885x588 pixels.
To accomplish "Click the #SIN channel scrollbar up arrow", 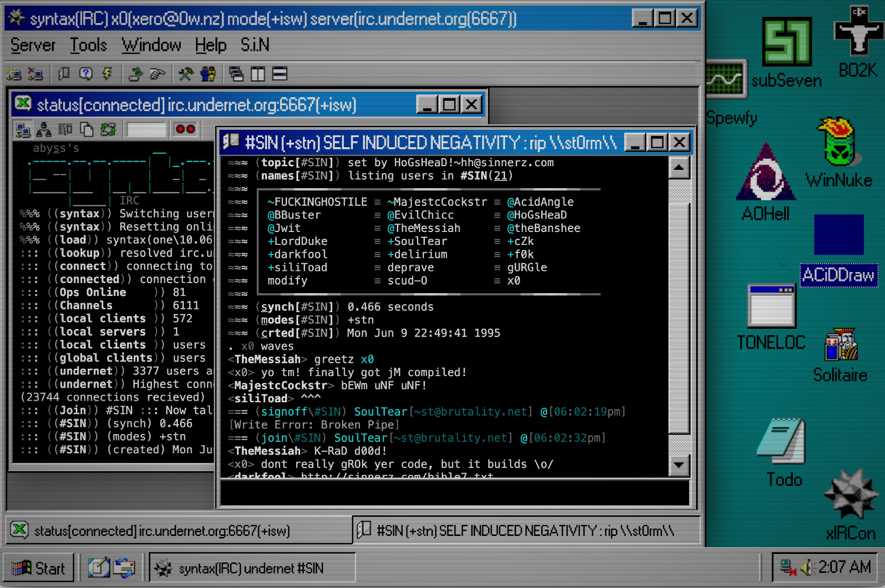I will point(679,168).
